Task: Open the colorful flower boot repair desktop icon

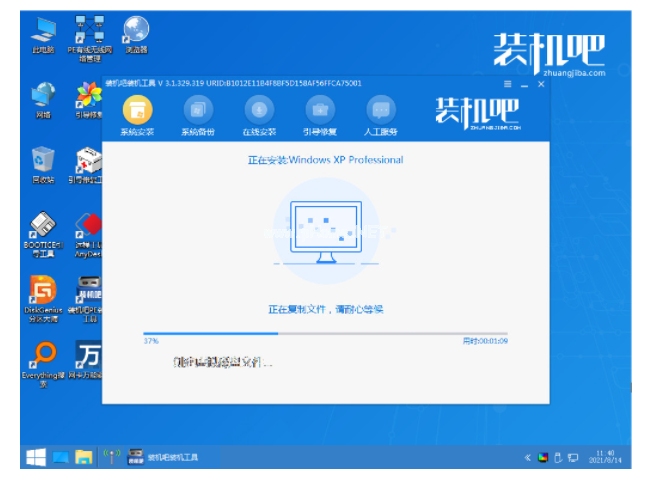Action: (89, 100)
